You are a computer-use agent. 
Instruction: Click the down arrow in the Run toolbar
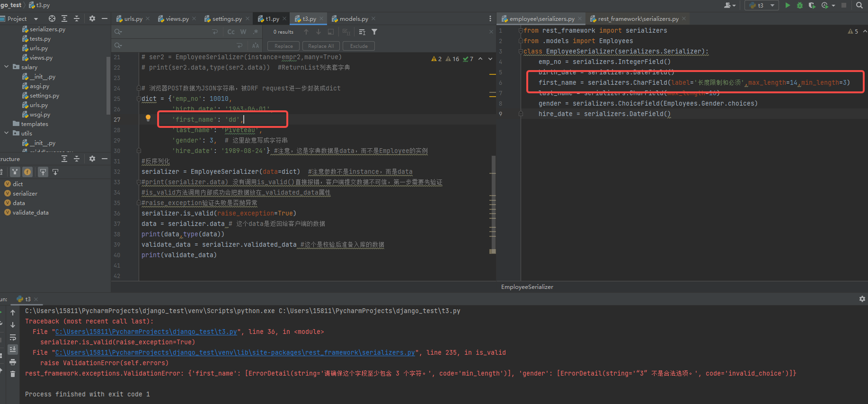[13, 325]
